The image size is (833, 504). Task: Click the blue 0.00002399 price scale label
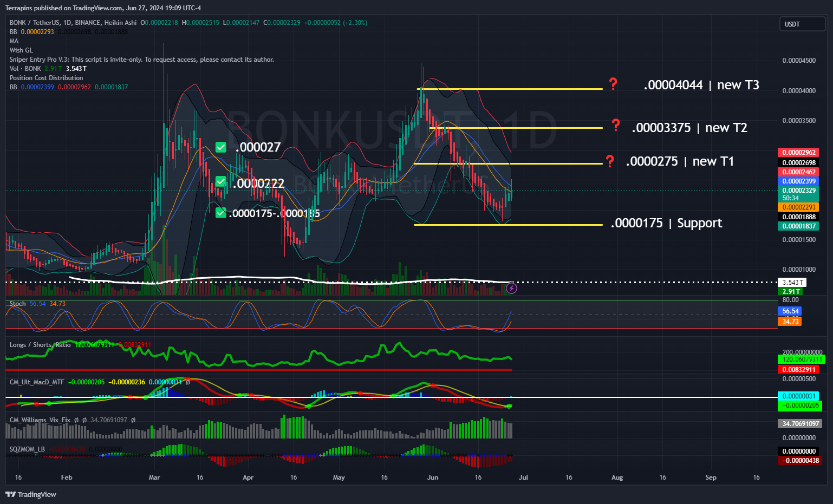(798, 181)
